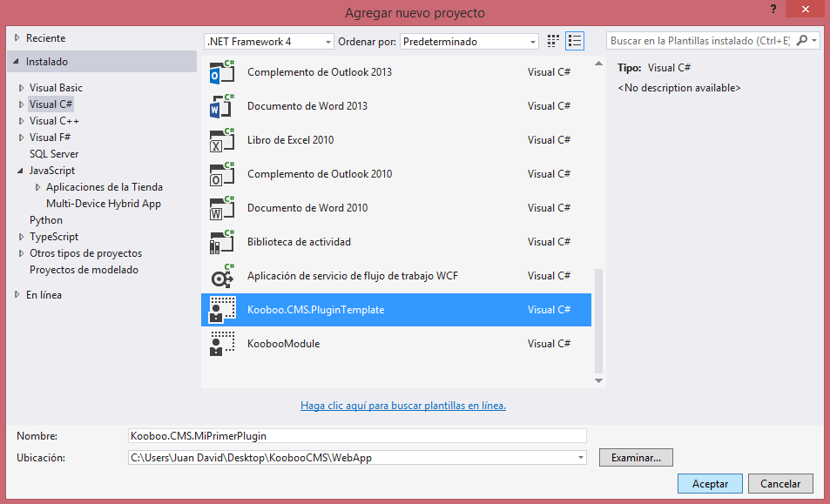This screenshot has height=504, width=830.
Task: Click the template list scroll up arrow
Action: pyautogui.click(x=598, y=64)
